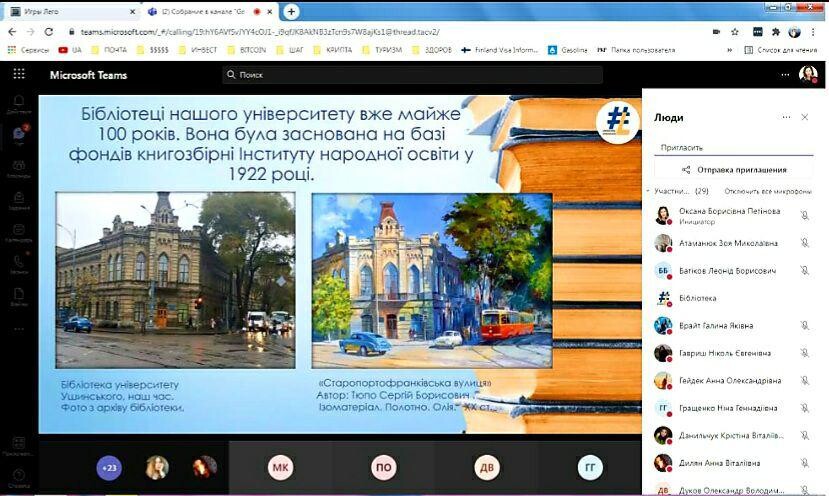Open Calendar in the Teams sidebar
Viewport: 829px width, 496px height.
(19, 233)
